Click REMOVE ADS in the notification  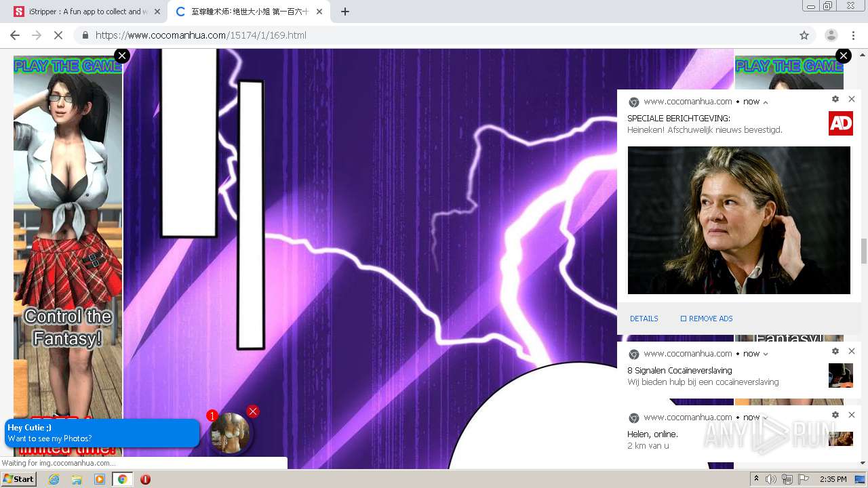pyautogui.click(x=707, y=319)
